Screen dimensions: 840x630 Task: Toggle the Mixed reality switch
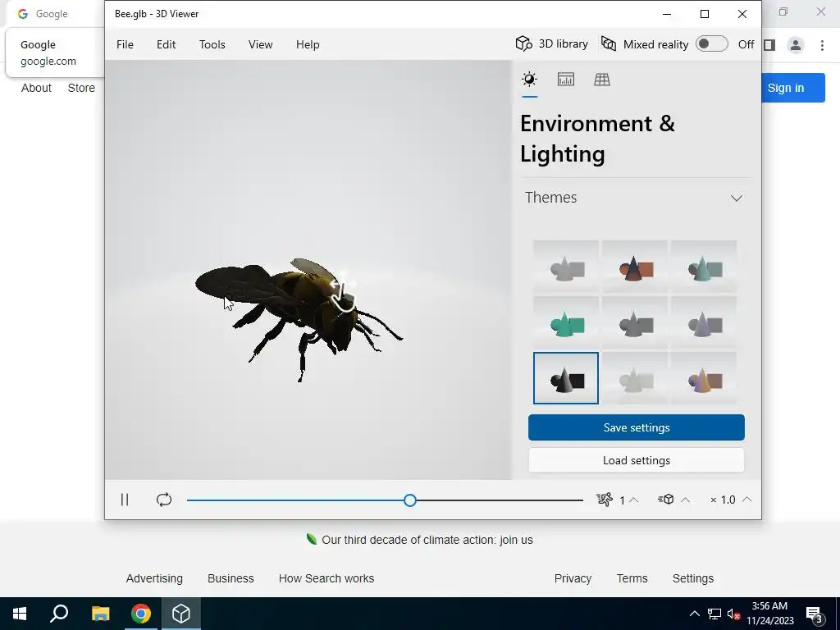tap(711, 44)
